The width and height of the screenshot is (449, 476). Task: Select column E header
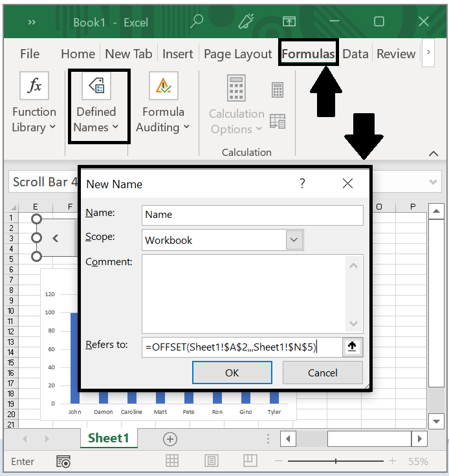pos(35,207)
